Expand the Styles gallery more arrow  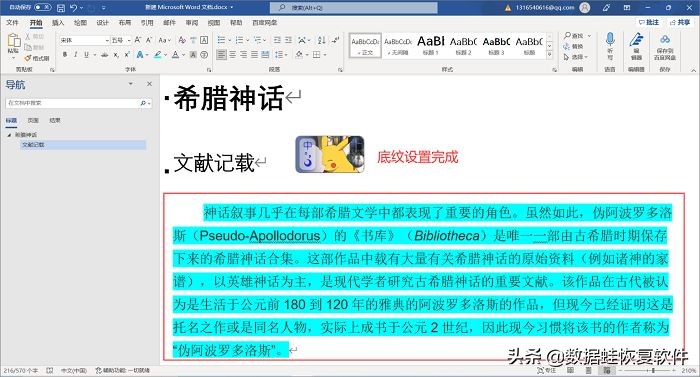click(x=550, y=54)
